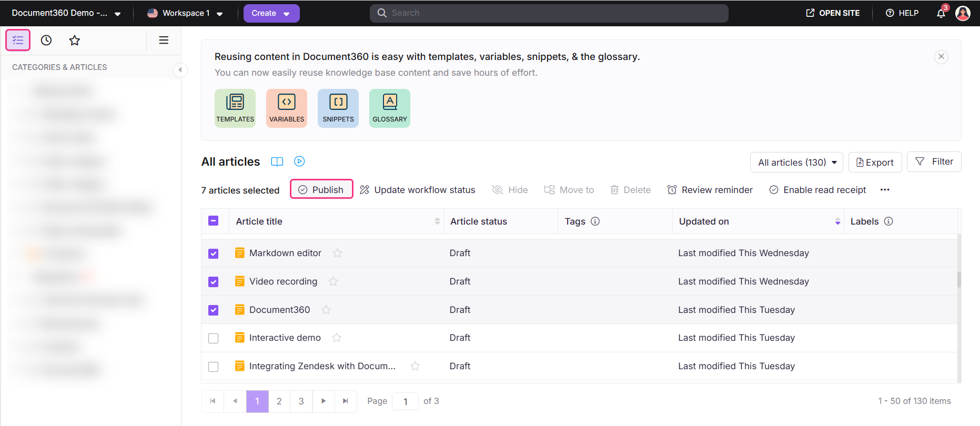Check the Interactive demo row checkbox
Viewport: 980px width, 426px height.
213,338
